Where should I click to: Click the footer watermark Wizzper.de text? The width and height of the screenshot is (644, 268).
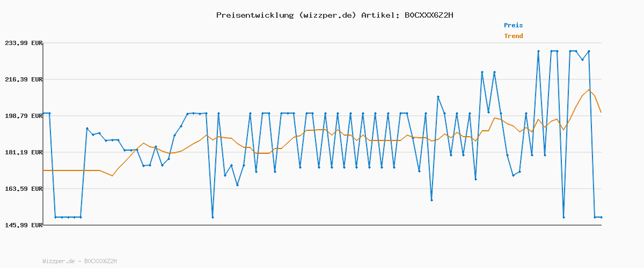click(58, 261)
